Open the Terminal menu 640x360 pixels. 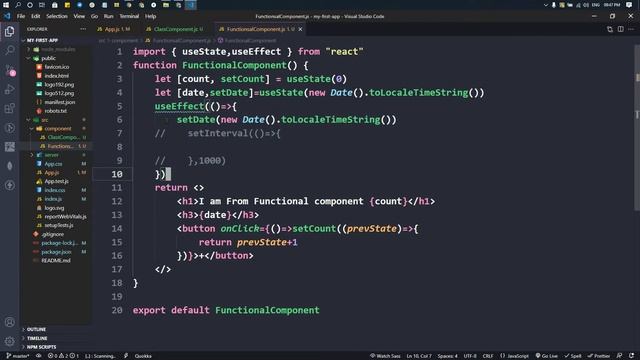pyautogui.click(x=129, y=16)
